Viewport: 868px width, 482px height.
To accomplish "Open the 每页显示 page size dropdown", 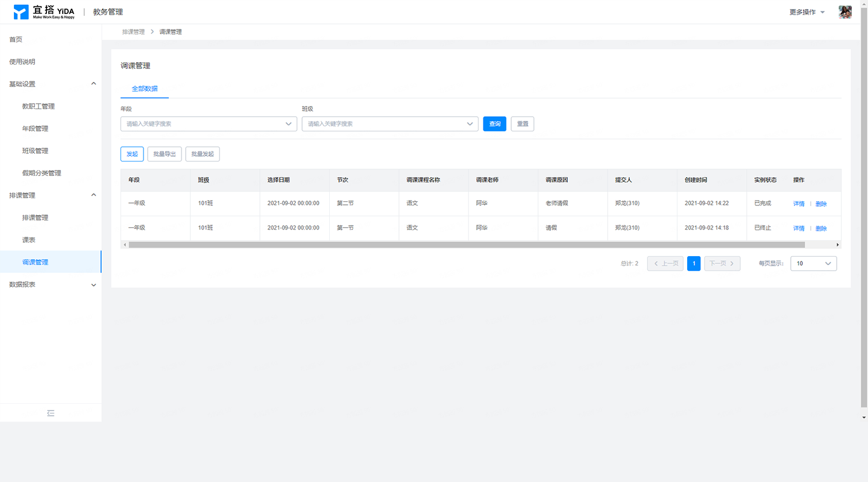I will tap(813, 263).
